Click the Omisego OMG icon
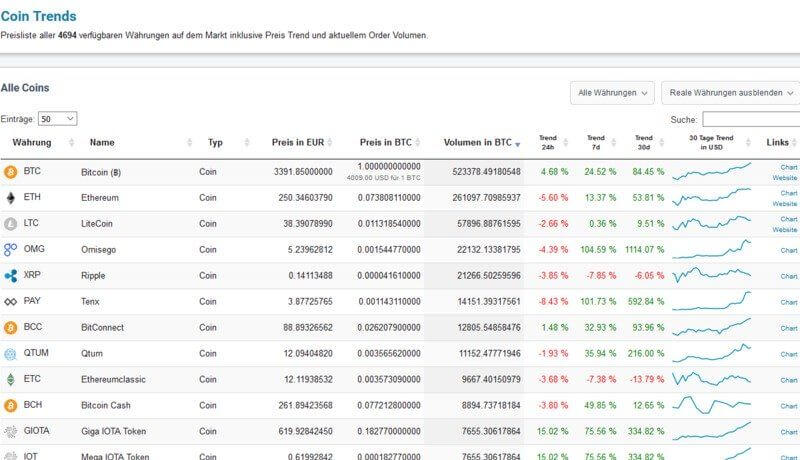800x460 pixels. [x=10, y=249]
